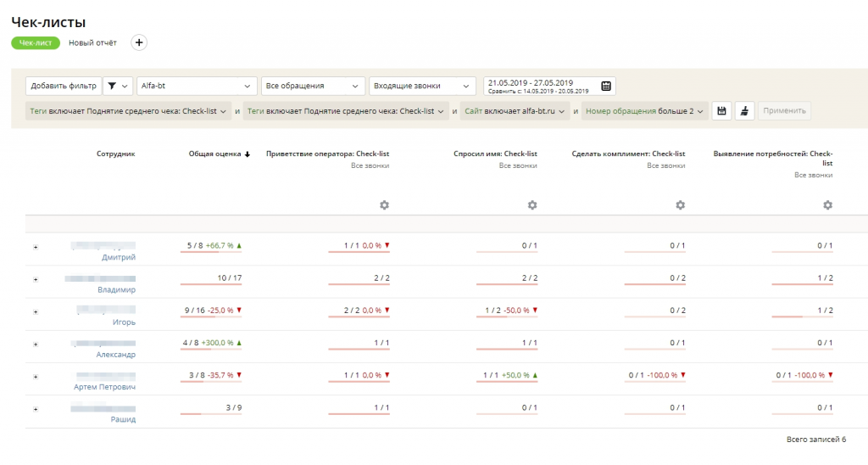Open settings gear for Приветствие оператора column
The image size is (868, 465).
coord(384,205)
